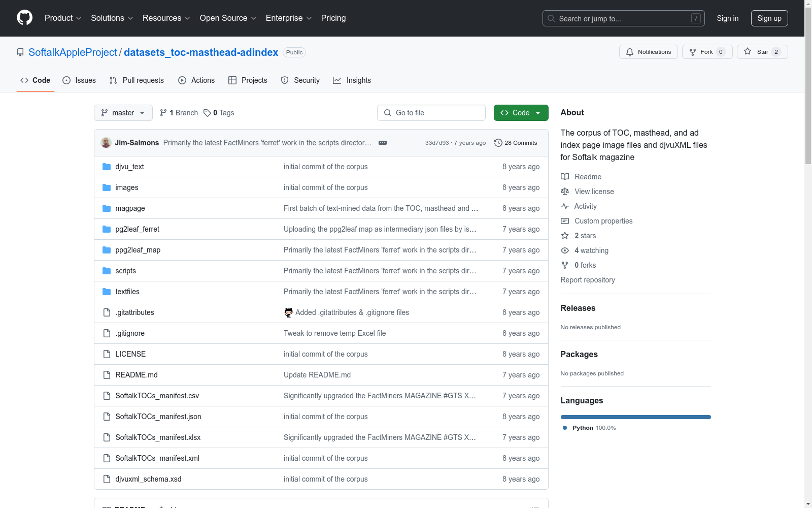Screen dimensions: 812x508
Task: Switch to the Actions tab
Action: click(196, 80)
